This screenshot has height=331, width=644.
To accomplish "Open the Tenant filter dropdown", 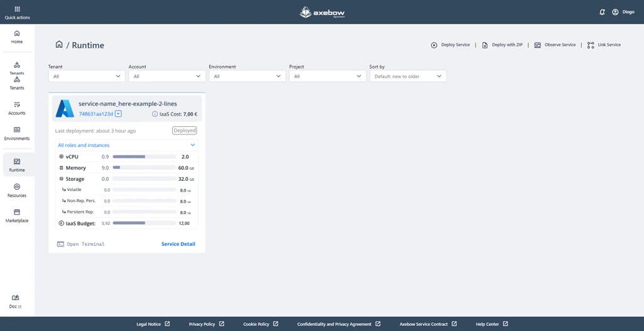I will (87, 76).
